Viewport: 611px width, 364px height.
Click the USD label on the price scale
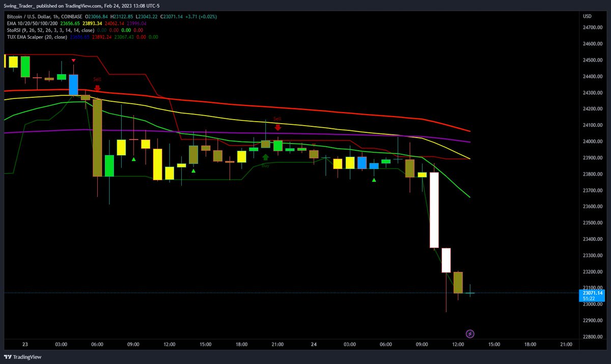coord(586,16)
